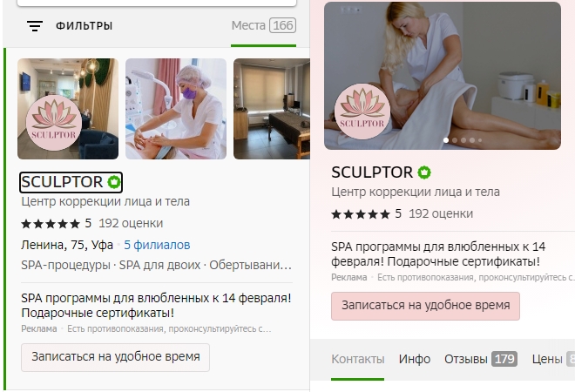Open the Контакты tab

click(x=357, y=359)
